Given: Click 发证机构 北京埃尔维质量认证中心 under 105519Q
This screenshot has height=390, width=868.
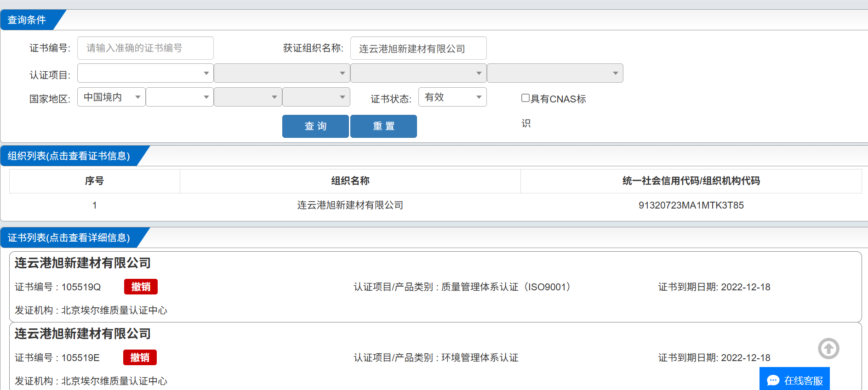Looking at the screenshot, I should point(91,311).
